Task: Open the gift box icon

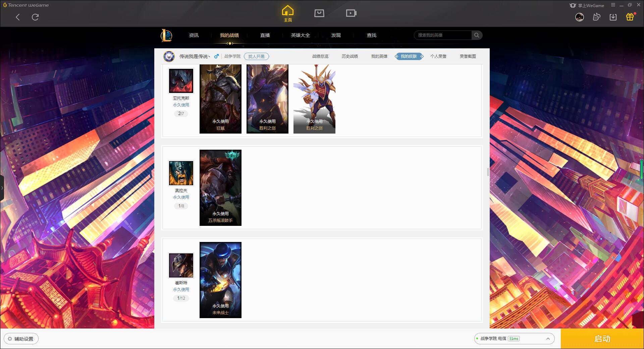Action: pos(630,17)
